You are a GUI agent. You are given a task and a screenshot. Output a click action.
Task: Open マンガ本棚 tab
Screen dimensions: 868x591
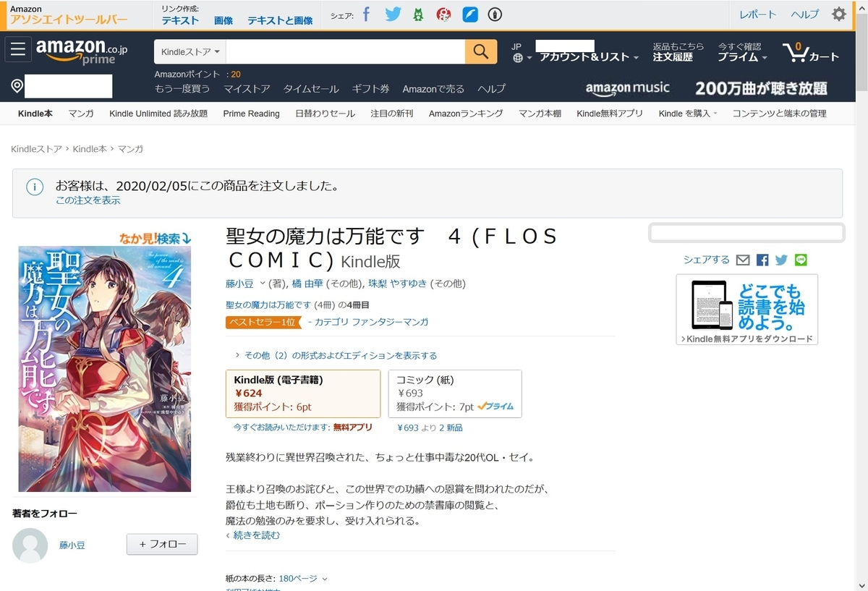(540, 114)
